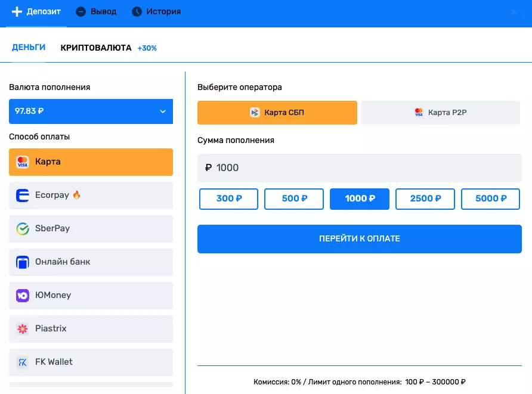Select the SberPay payment method
This screenshot has height=394, width=532.
pos(91,228)
